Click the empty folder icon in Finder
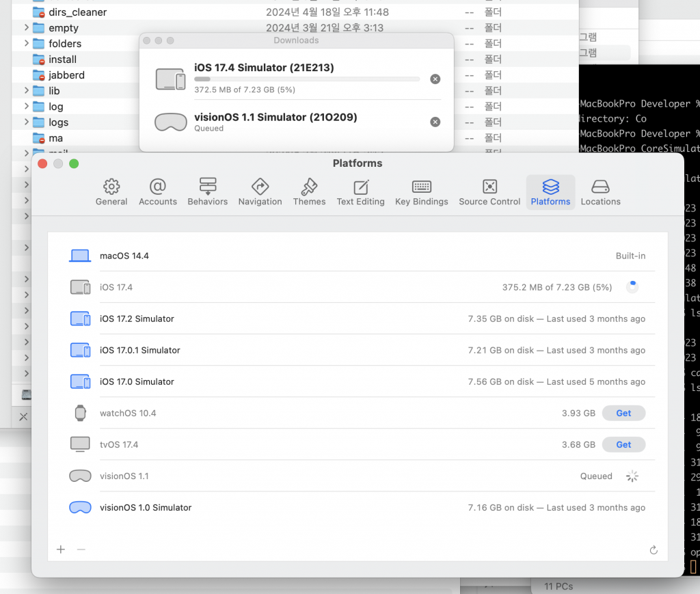The image size is (700, 594). point(39,27)
